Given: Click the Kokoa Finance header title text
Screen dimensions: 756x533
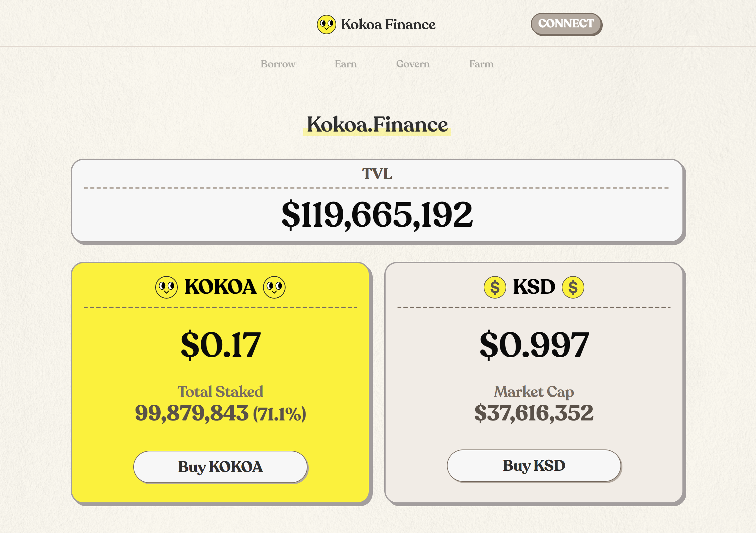Looking at the screenshot, I should (x=388, y=25).
